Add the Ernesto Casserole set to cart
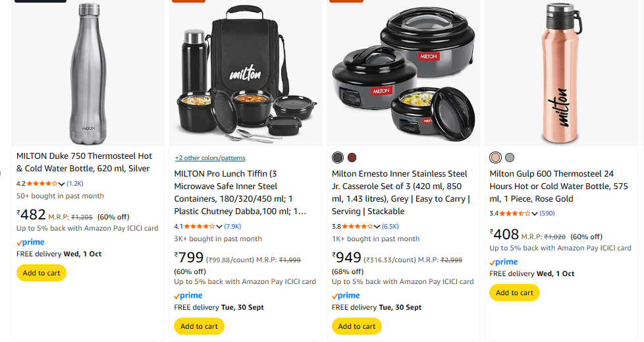The width and height of the screenshot is (644, 342). 357,326
